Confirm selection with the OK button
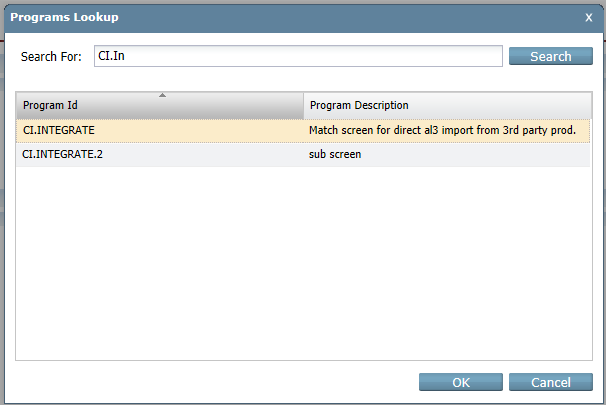Image resolution: width=606 pixels, height=405 pixels. tap(460, 382)
